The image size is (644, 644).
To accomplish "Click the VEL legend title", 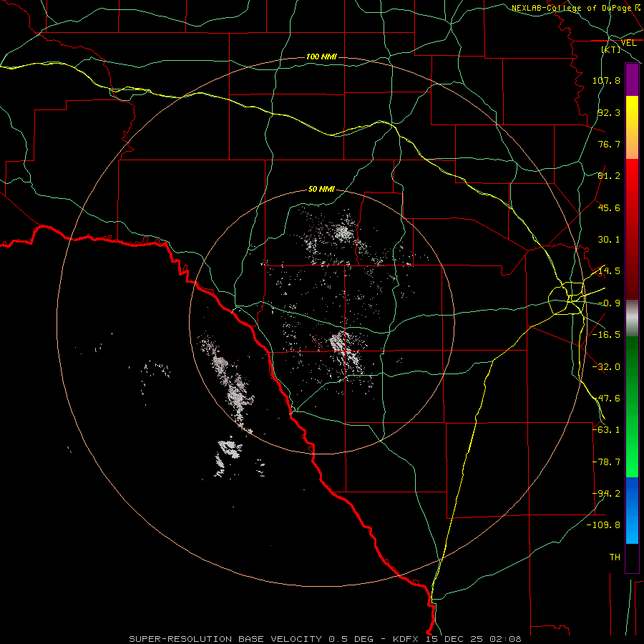I will click(628, 43).
